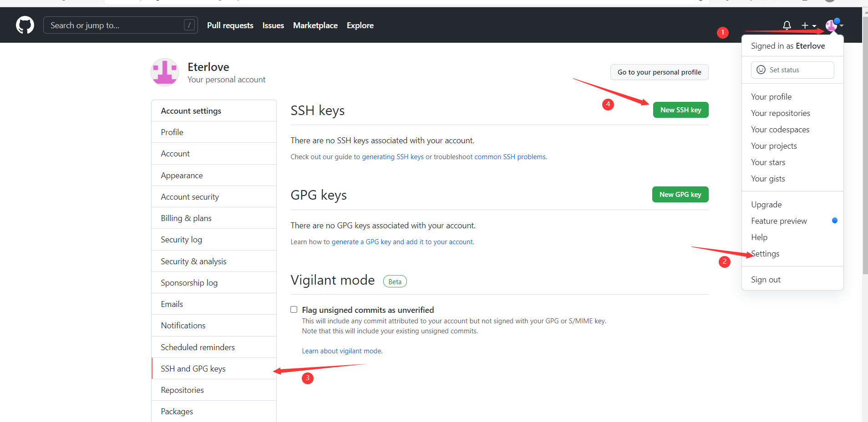Open Scheduled reminders settings
This screenshot has width=868, height=422.
pyautogui.click(x=214, y=347)
